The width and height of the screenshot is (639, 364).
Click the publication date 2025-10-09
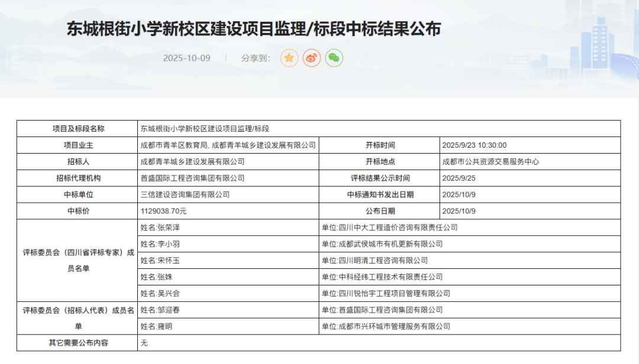(x=186, y=58)
